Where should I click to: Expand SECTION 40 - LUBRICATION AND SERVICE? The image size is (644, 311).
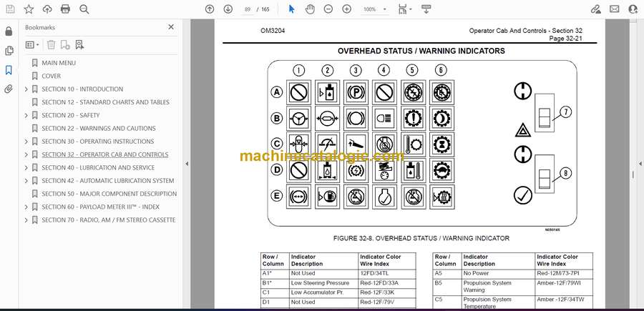click(26, 168)
